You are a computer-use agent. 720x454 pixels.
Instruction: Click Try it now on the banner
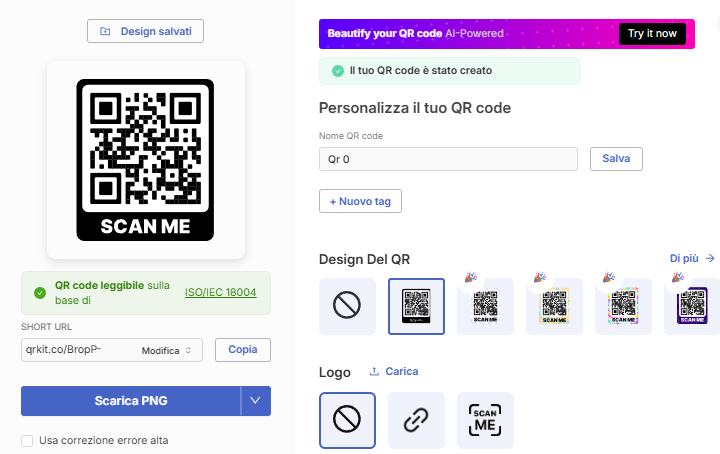[652, 34]
